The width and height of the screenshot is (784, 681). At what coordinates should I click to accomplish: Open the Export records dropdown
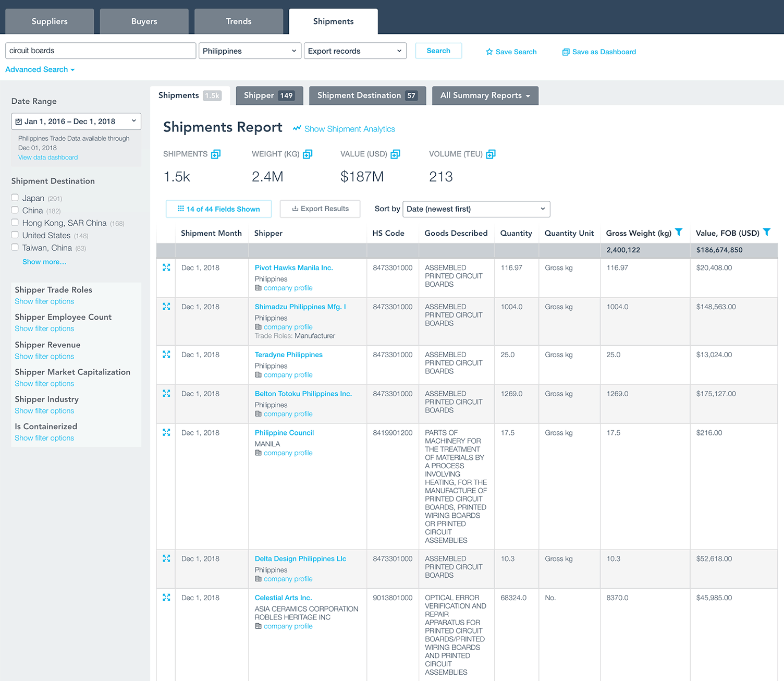click(355, 51)
